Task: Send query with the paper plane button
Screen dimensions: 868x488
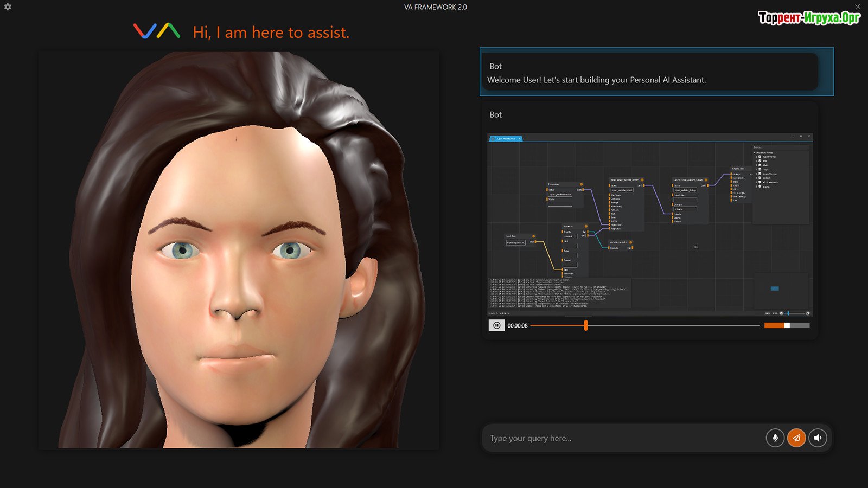Action: click(796, 438)
